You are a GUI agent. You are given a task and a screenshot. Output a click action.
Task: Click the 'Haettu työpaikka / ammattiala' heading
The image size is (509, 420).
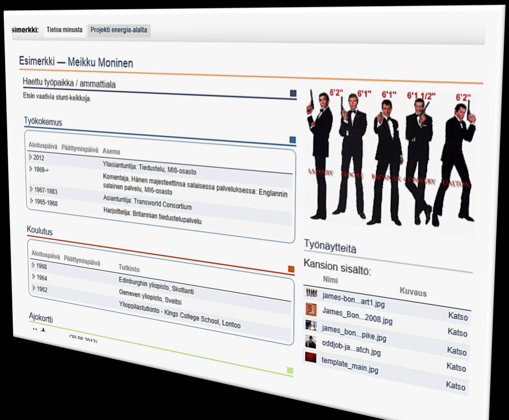[69, 83]
